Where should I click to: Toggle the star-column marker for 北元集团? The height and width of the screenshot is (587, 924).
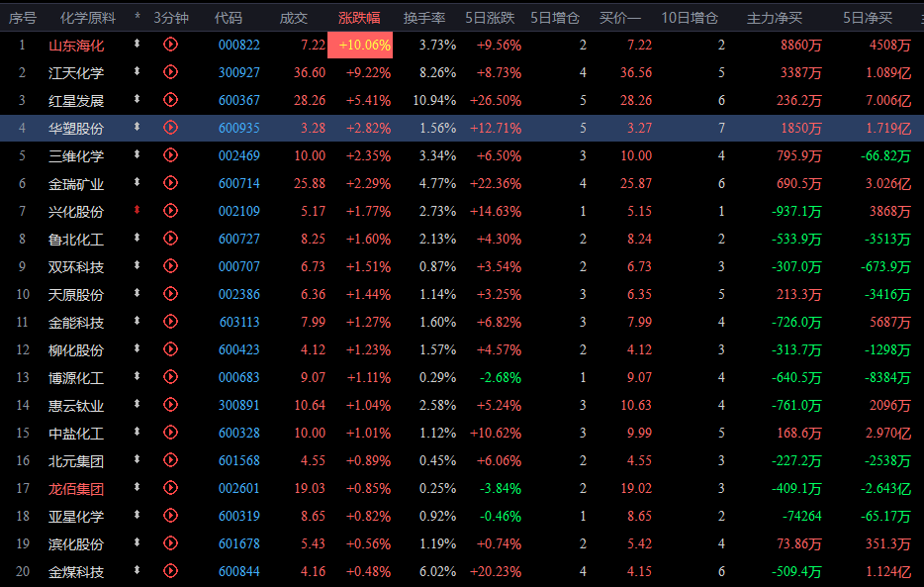138,460
